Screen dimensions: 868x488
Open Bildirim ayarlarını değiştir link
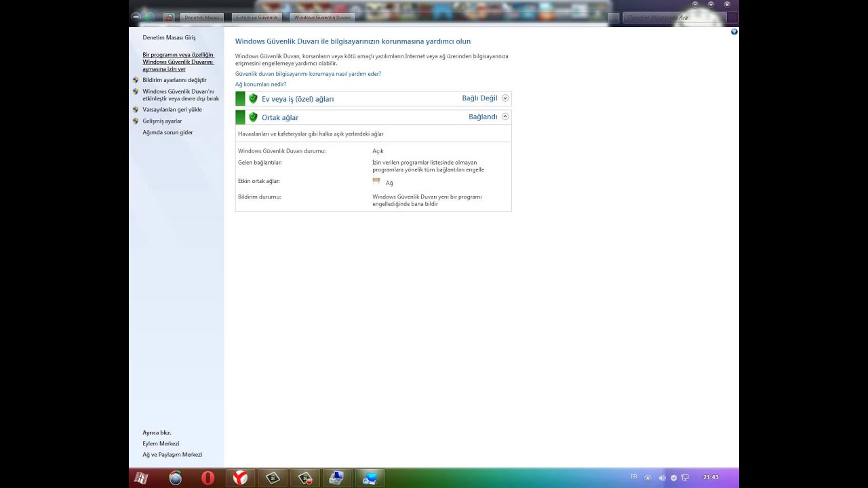pos(174,80)
